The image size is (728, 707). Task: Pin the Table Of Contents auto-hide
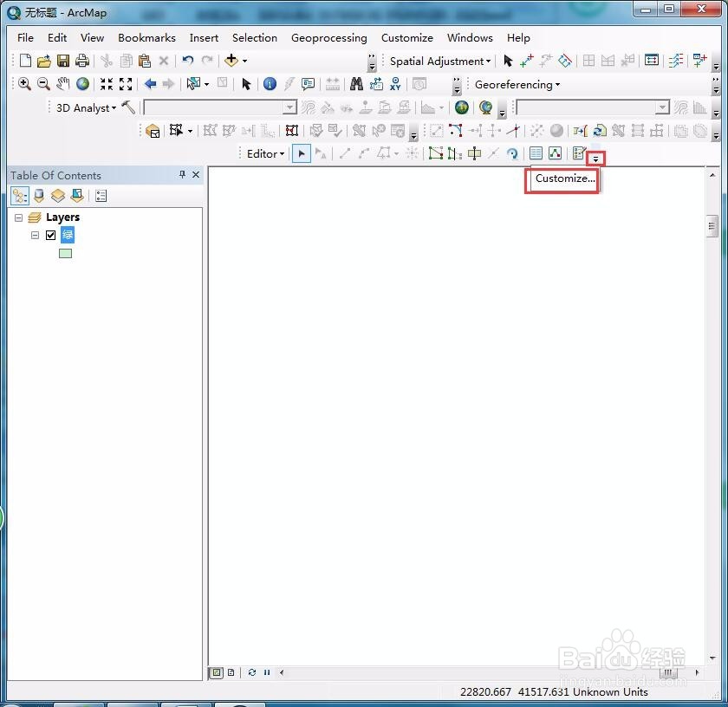(182, 174)
